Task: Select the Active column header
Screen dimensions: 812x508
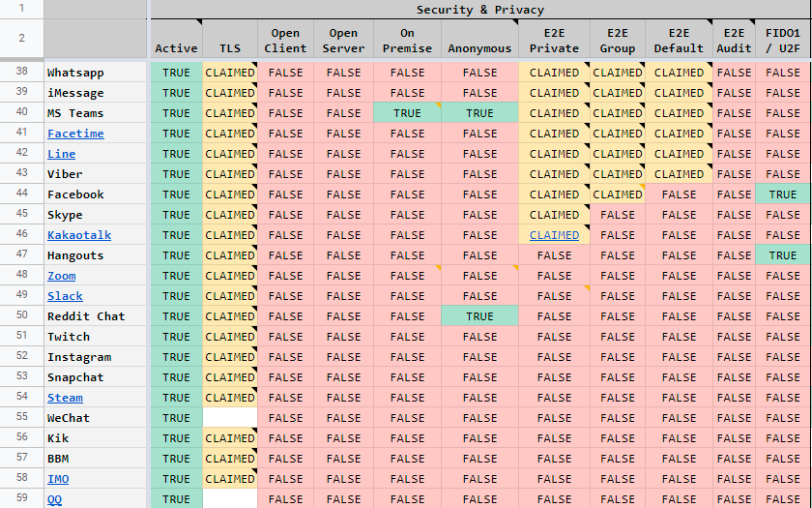Action: pyautogui.click(x=176, y=41)
